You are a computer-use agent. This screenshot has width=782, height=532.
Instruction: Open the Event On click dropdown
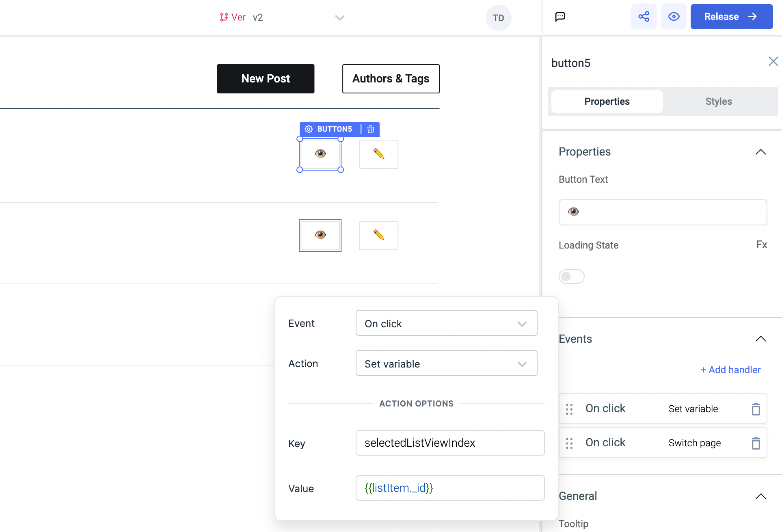click(x=446, y=323)
